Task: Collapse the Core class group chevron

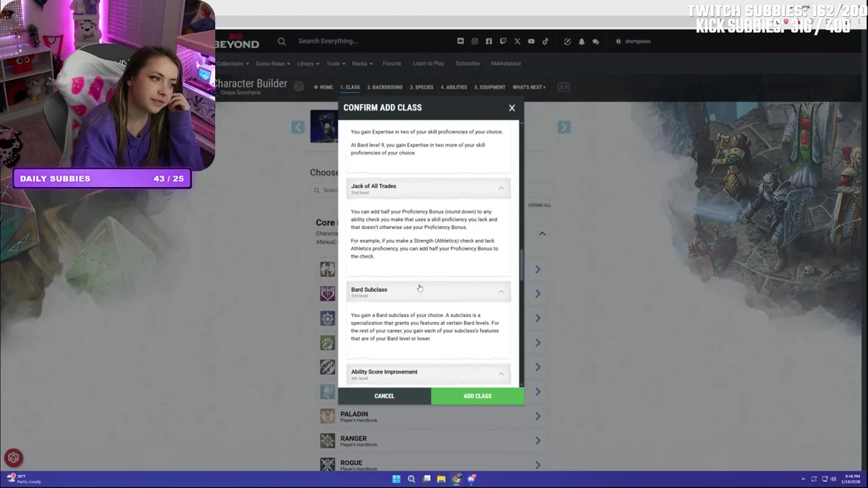Action: [542, 234]
